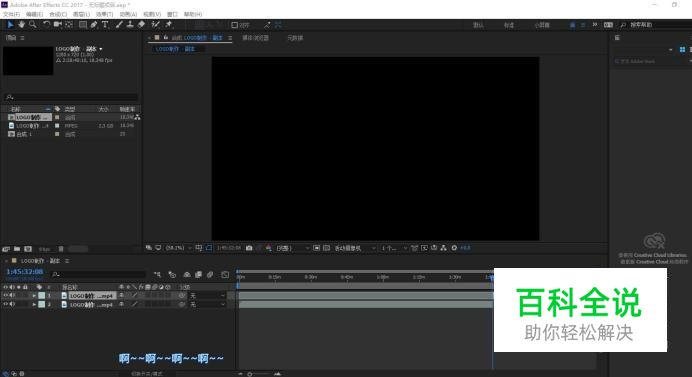Create new folder in Project panel
The image size is (692, 377).
[17, 249]
